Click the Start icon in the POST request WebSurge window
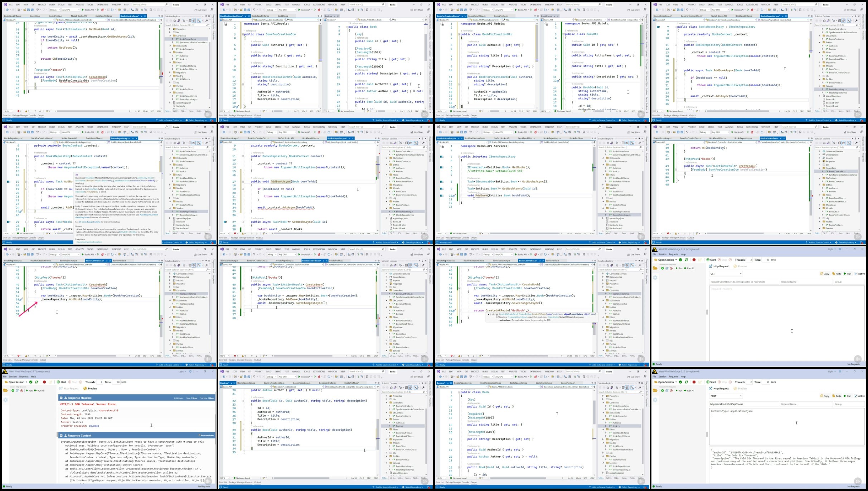Screen dimensions: 868x491 pyautogui.click(x=708, y=382)
